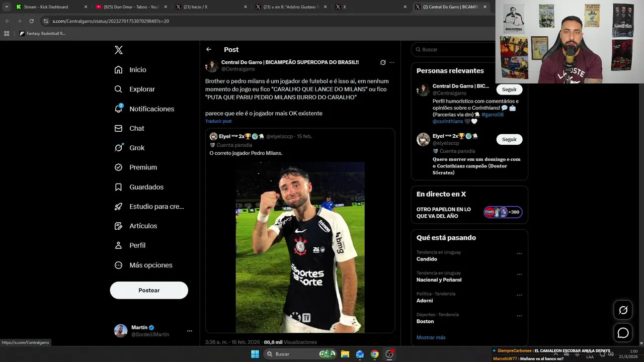
Task: Close the Stream - Kick Dashboard tab
Action: point(86,7)
